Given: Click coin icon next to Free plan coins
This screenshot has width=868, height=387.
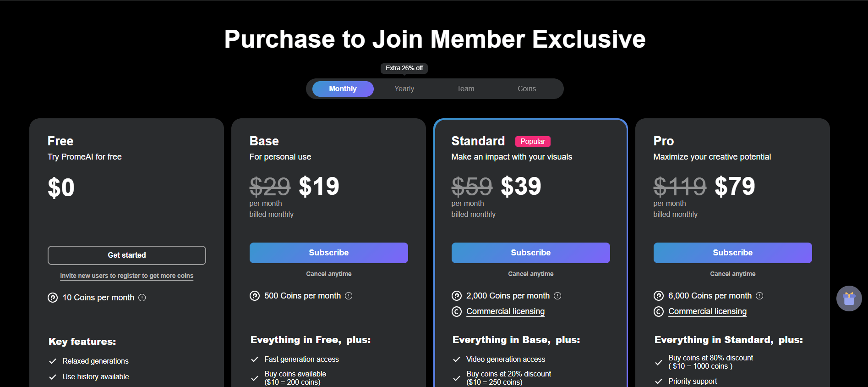Looking at the screenshot, I should pos(52,298).
